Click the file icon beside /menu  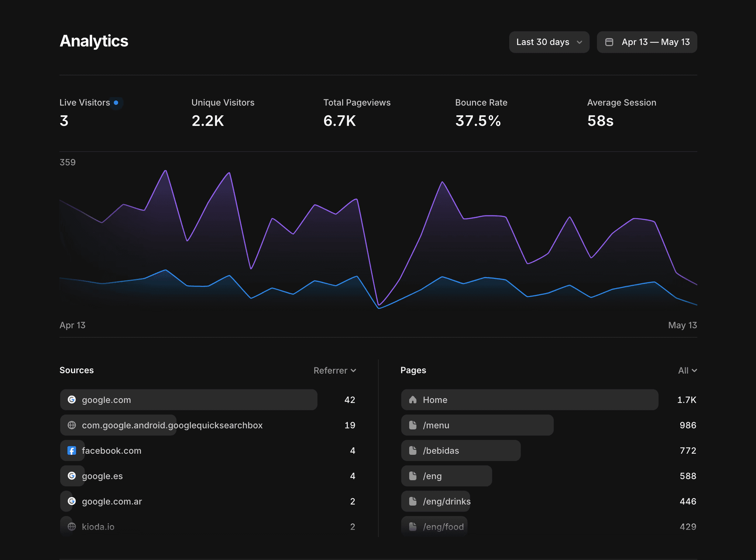(x=413, y=425)
